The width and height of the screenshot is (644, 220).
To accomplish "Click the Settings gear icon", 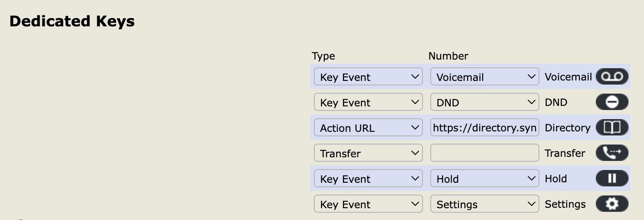I will pyautogui.click(x=612, y=204).
